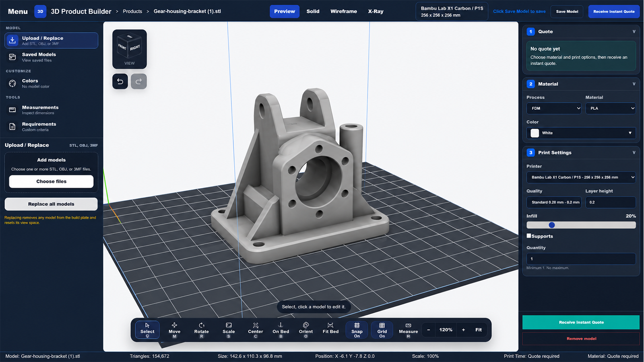Click the Upload / Replace download icon
Image resolution: width=644 pixels, height=362 pixels.
[x=12, y=40]
